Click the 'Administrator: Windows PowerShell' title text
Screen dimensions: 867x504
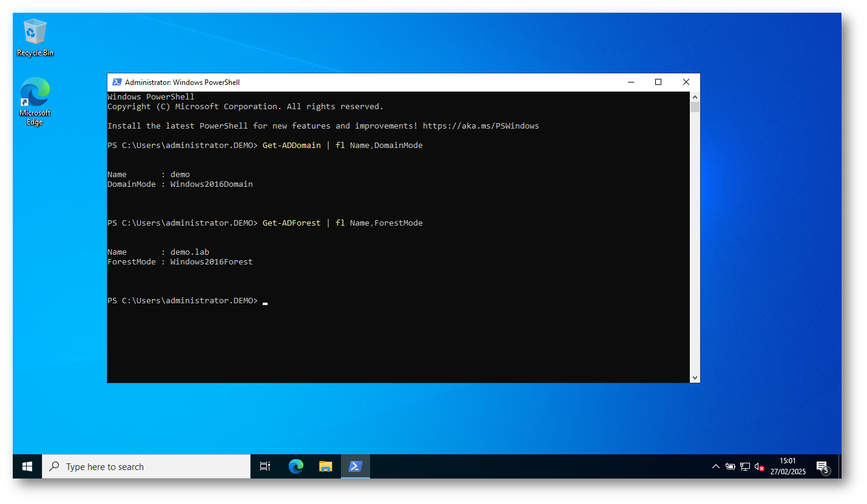pyautogui.click(x=182, y=82)
